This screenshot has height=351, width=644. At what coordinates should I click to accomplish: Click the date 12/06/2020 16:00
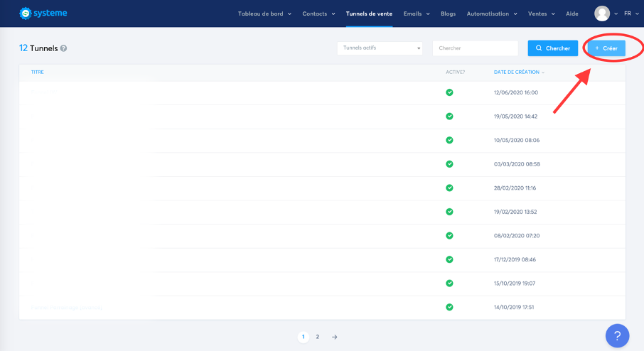516,92
